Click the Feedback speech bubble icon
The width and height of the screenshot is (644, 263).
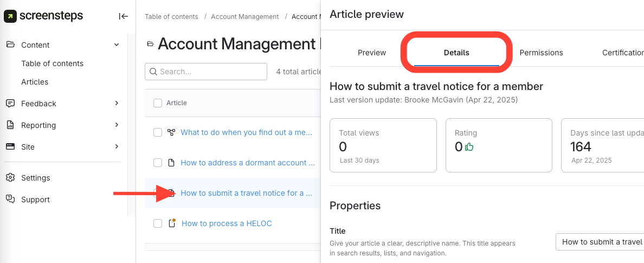click(10, 104)
